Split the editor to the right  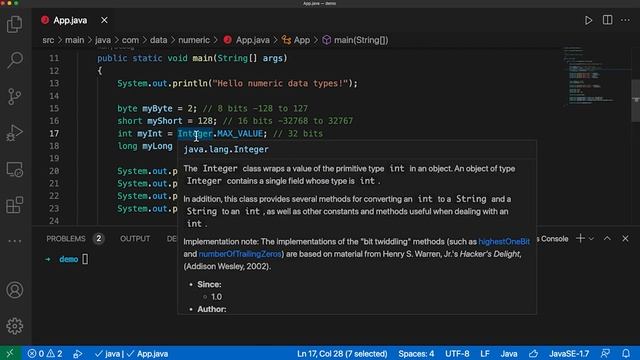pos(607,20)
